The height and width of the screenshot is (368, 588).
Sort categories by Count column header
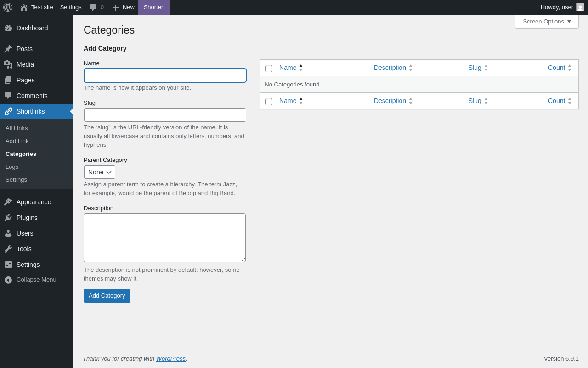click(556, 68)
